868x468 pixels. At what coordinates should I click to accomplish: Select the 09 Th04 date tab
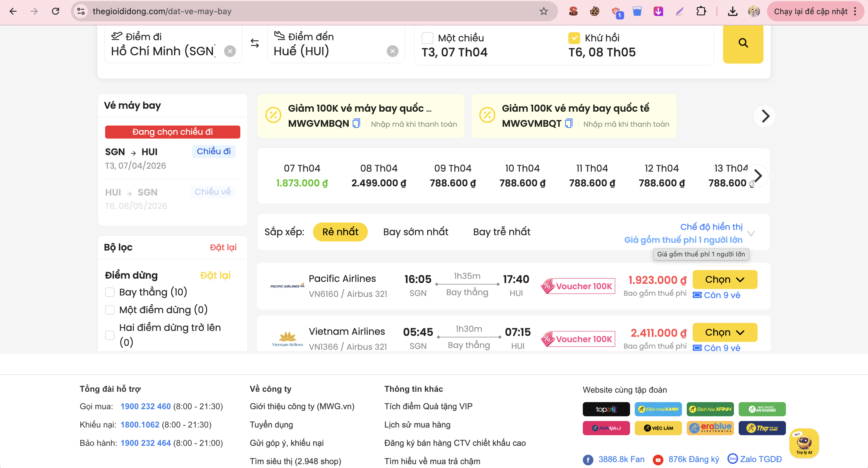[x=453, y=176]
